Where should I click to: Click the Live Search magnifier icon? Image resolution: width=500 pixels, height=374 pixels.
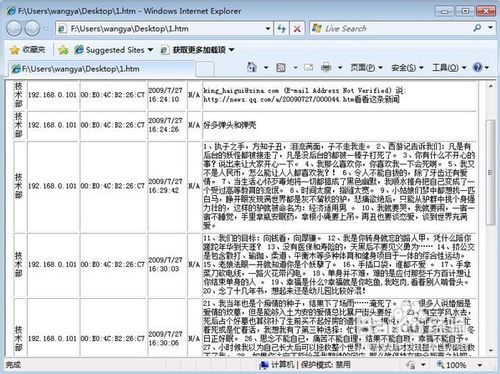point(477,28)
